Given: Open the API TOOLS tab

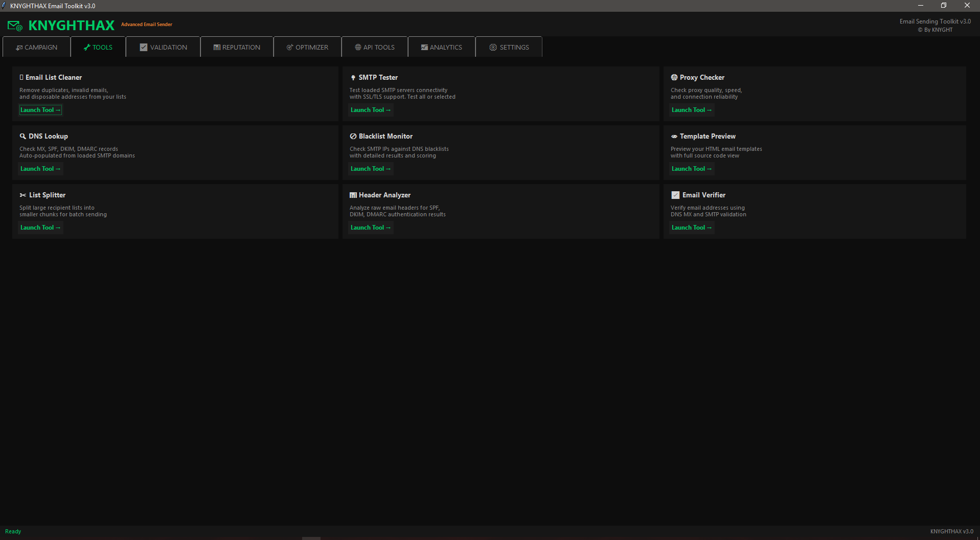Looking at the screenshot, I should (x=375, y=47).
